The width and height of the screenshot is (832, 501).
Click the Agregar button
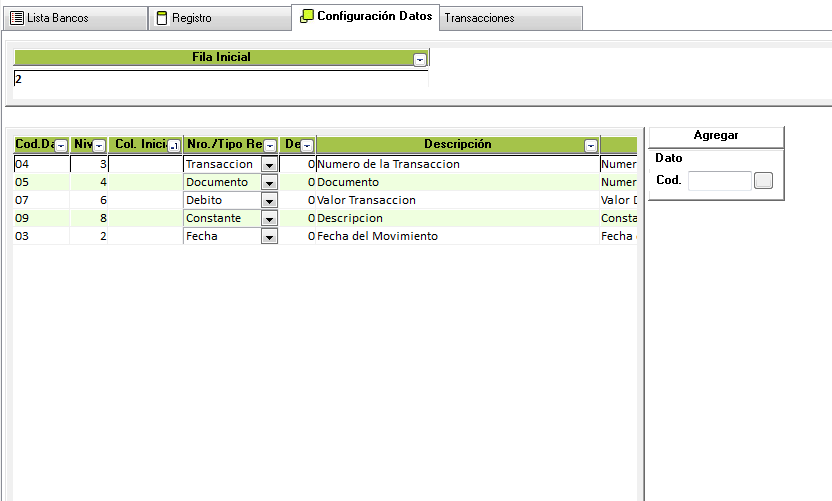716,136
